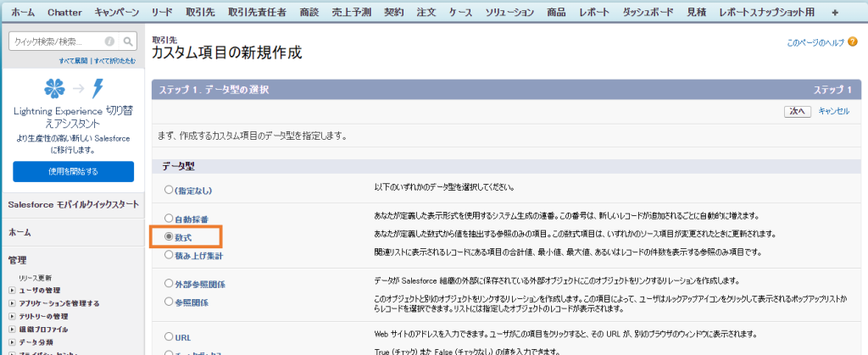Click the Salesforce モバイルクイックスタート sidebar heading
This screenshot has width=868, height=355.
coord(73,204)
